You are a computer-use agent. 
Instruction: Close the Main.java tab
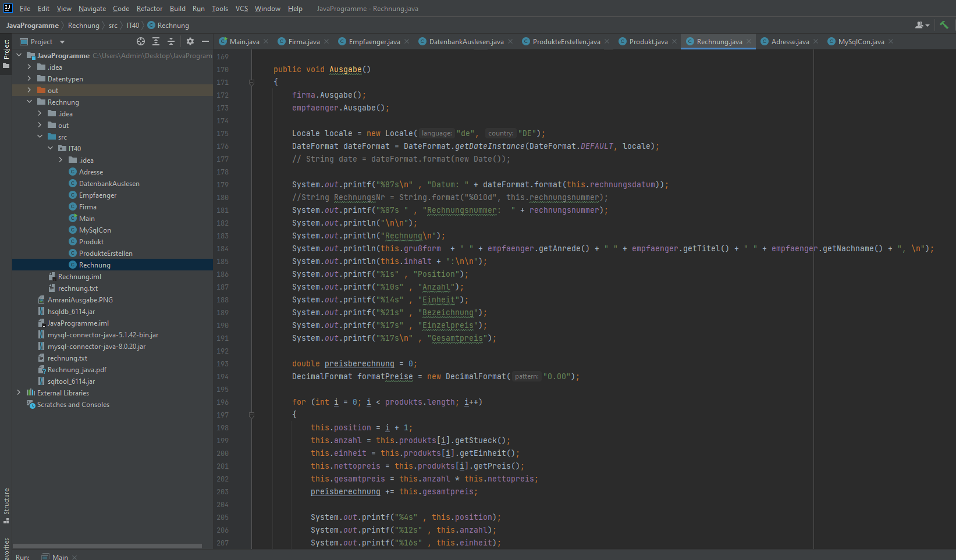266,41
